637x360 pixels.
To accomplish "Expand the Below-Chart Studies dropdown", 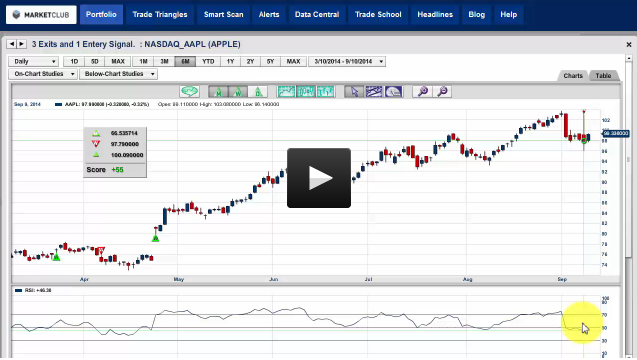I will (118, 74).
